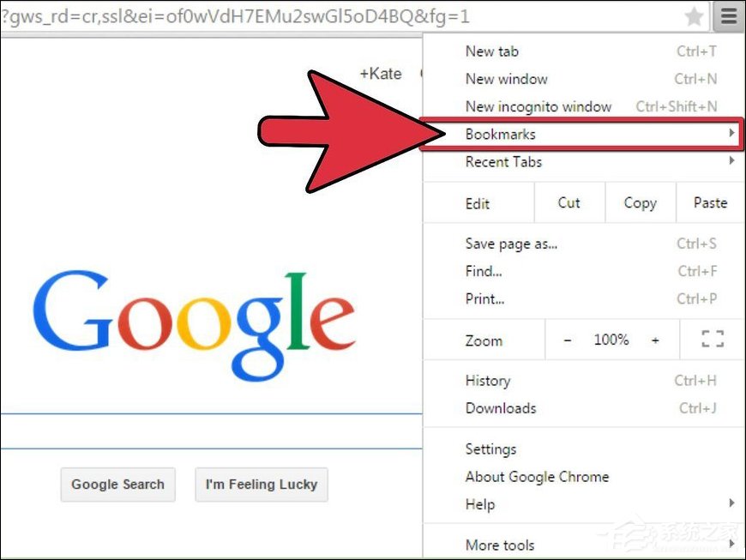Click the Paste button in Edit row
746x560 pixels.
coord(710,202)
